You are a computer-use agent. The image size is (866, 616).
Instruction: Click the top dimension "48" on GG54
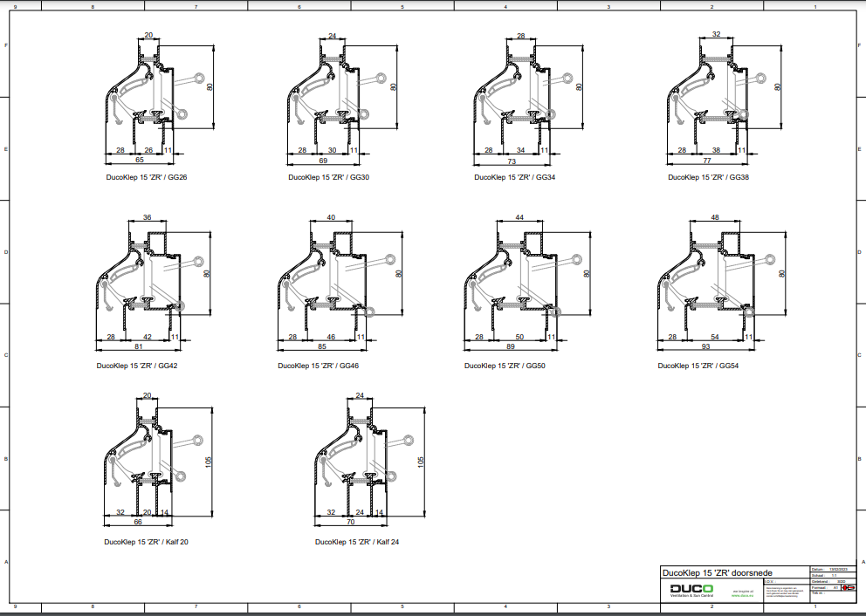(715, 217)
